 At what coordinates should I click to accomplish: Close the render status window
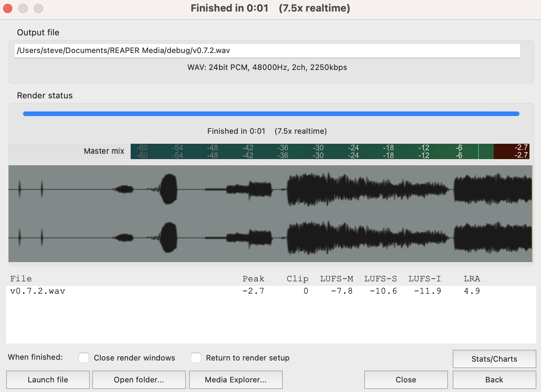406,379
